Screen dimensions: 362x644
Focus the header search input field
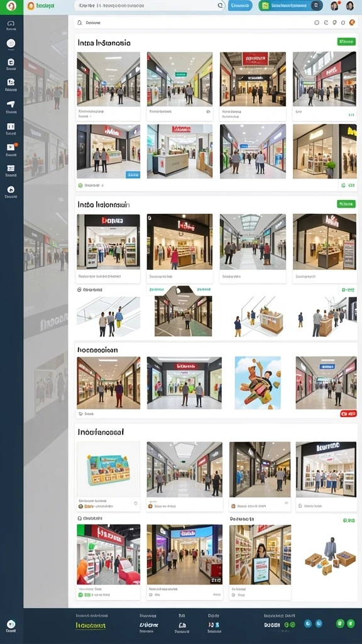click(x=150, y=5)
